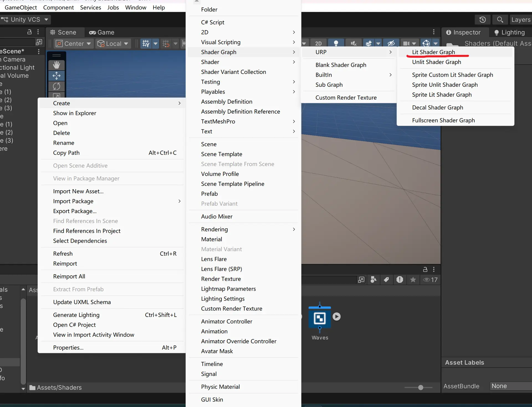
Task: Create a C# Script
Action: pyautogui.click(x=243, y=22)
